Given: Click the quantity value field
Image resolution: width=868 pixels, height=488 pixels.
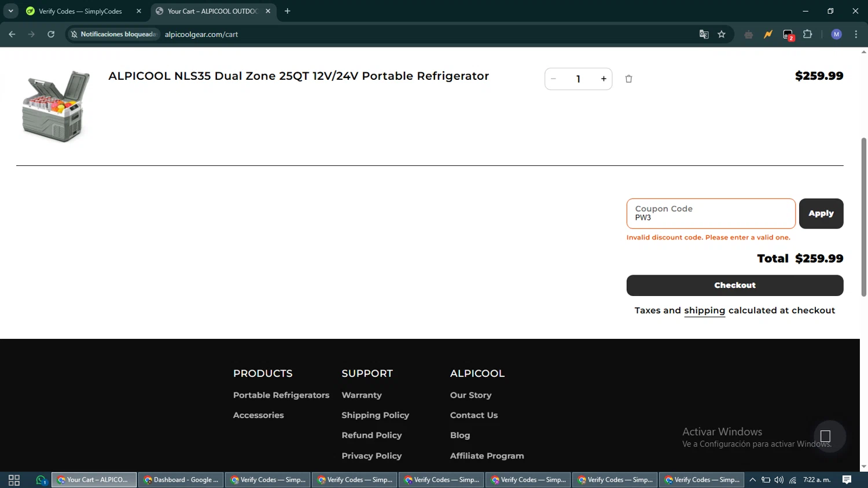Looking at the screenshot, I should (x=578, y=79).
